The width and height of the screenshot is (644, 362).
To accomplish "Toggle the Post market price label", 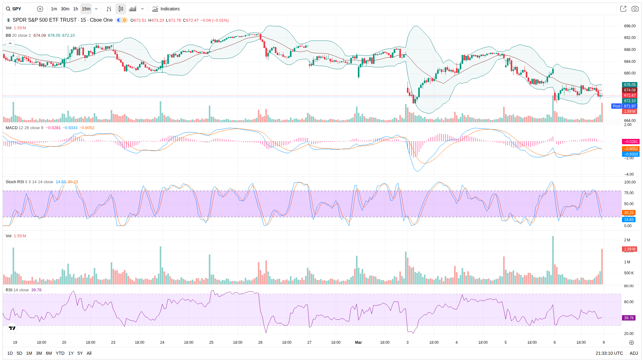I will tap(616, 106).
